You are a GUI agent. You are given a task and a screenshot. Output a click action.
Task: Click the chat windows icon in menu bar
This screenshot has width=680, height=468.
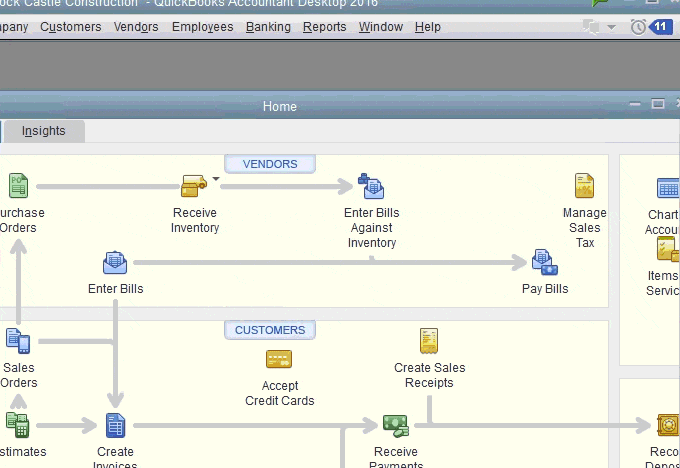(x=591, y=26)
